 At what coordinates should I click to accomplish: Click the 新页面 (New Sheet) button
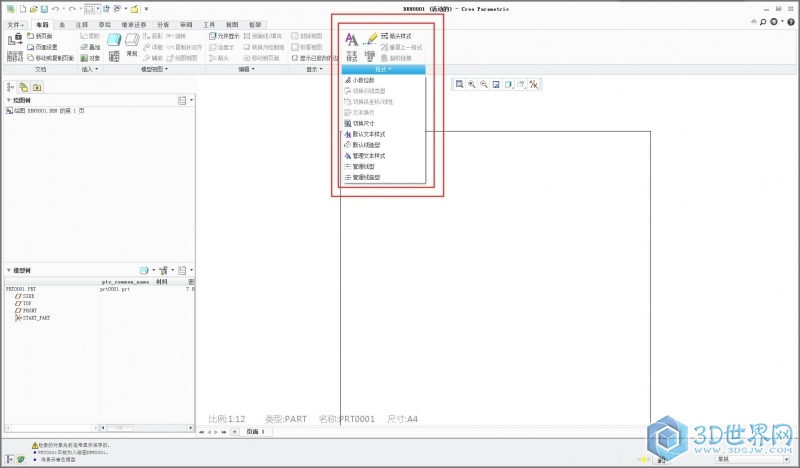click(x=40, y=36)
